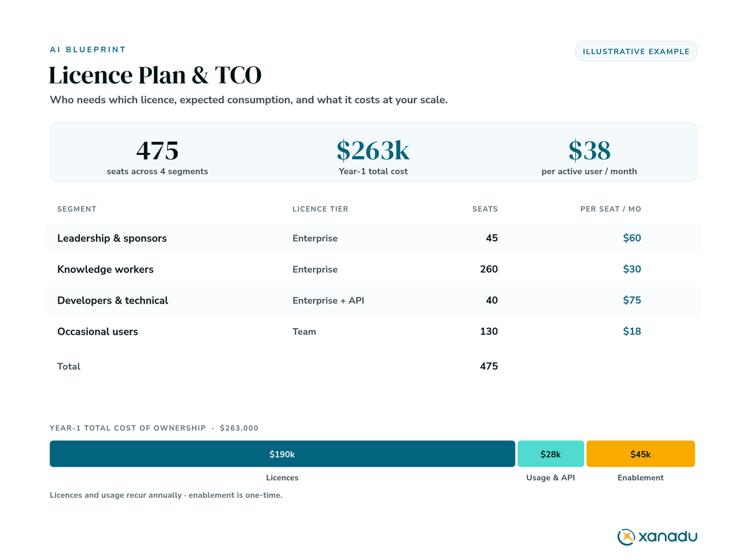Click the Illustrative Example badge
Image resolution: width=747 pixels, height=560 pixels.
636,51
